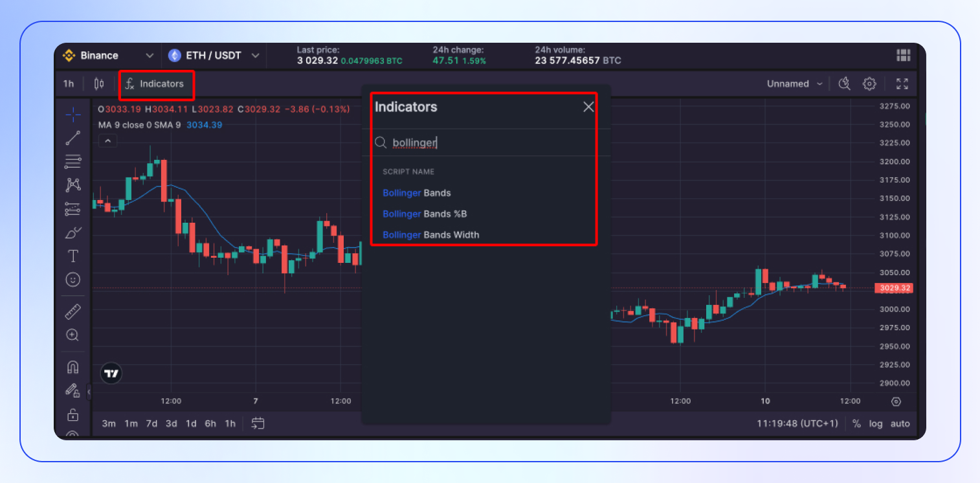Select the crosshair cursor tool
This screenshot has width=980, height=483.
click(x=73, y=115)
